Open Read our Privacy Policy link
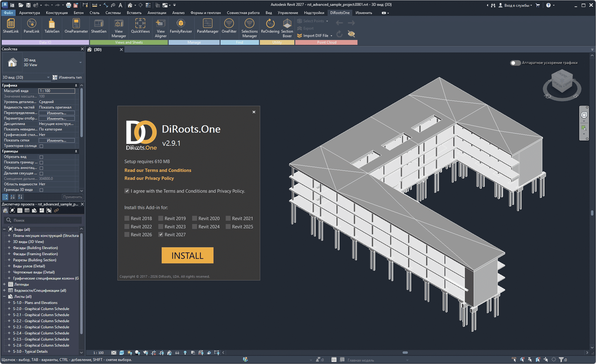 [149, 178]
